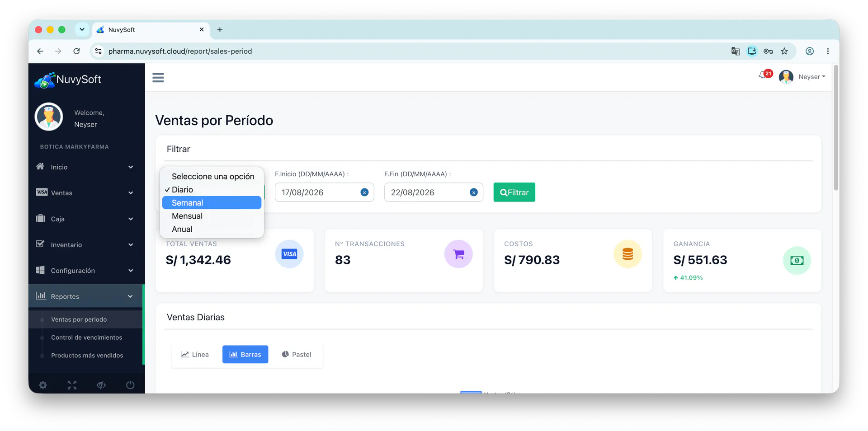Expand the Configuración sidebar menu

click(85, 271)
